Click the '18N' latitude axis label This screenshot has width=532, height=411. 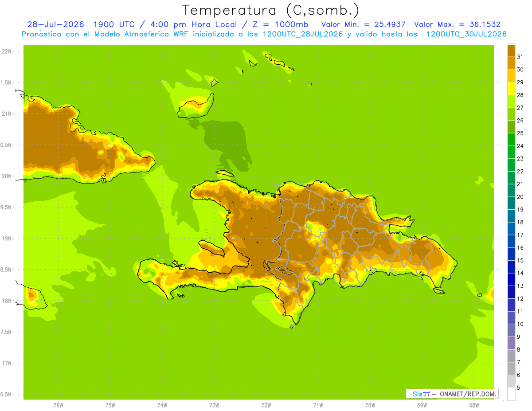tap(7, 301)
